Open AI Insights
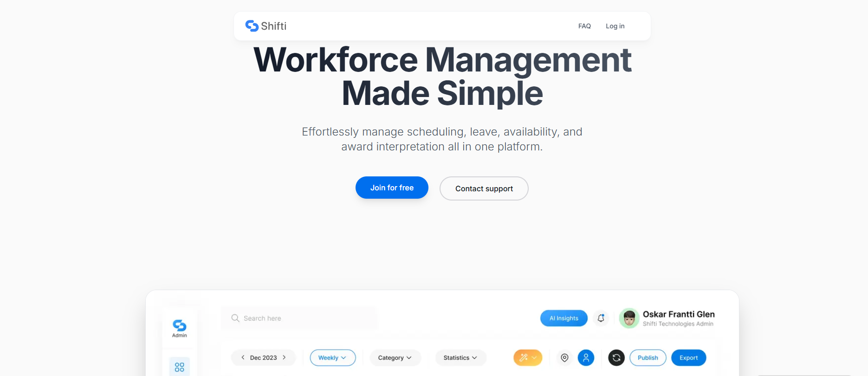 [564, 318]
